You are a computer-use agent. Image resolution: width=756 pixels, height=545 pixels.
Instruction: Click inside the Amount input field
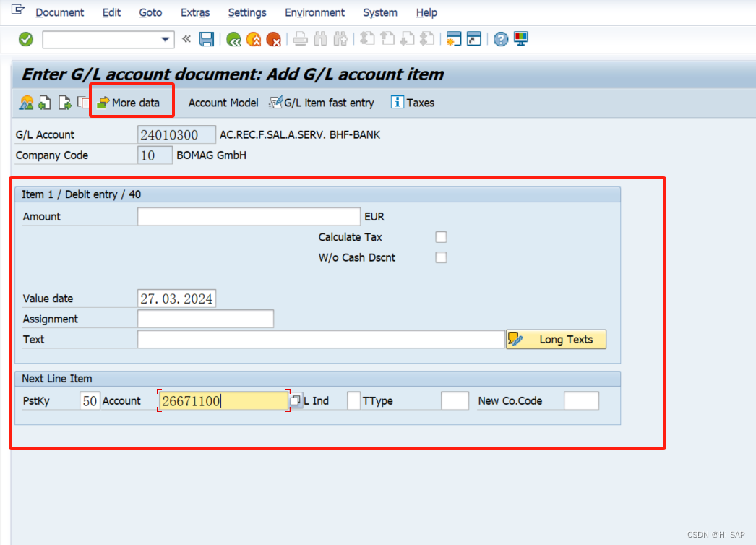click(x=249, y=216)
